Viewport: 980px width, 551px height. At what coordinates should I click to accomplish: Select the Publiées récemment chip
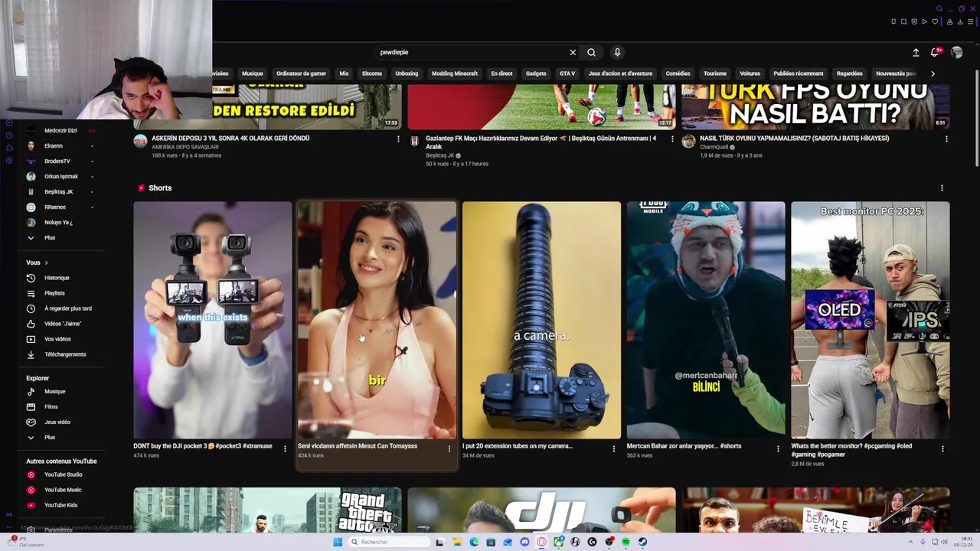pyautogui.click(x=799, y=73)
